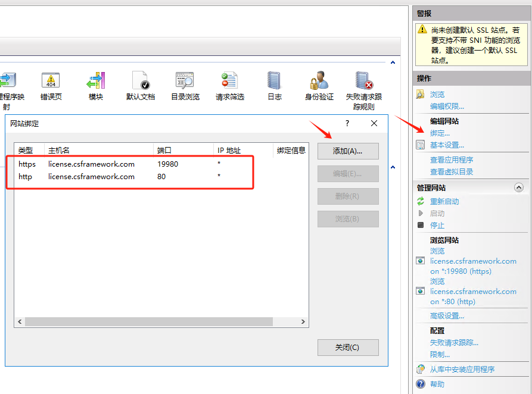Collapse the lower feature group using its arrow

pyautogui.click(x=393, y=167)
